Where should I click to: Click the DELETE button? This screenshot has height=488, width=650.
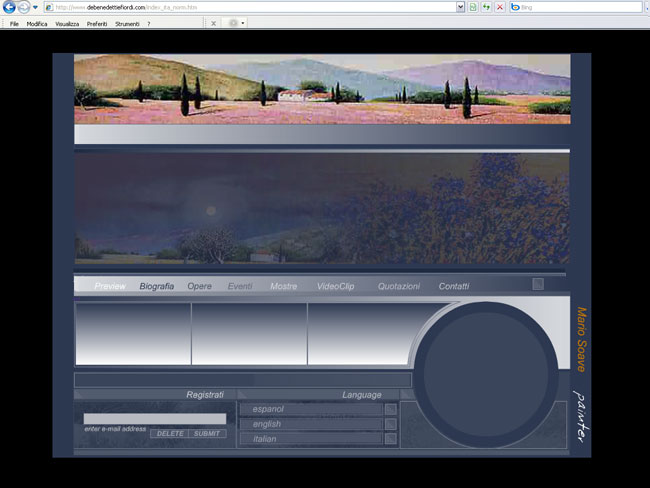point(170,433)
